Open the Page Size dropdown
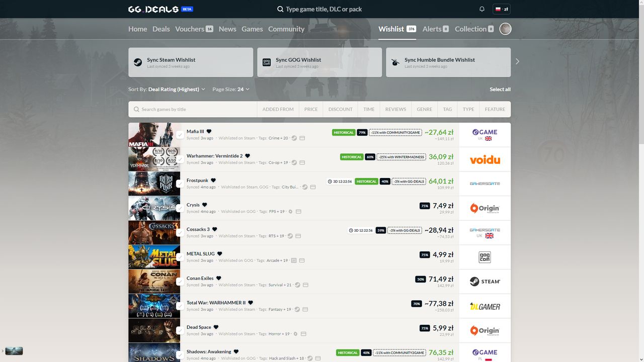 pyautogui.click(x=231, y=89)
